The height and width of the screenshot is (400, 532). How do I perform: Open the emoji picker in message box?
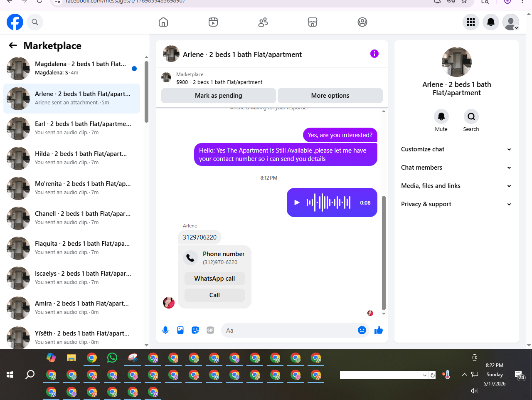[362, 330]
